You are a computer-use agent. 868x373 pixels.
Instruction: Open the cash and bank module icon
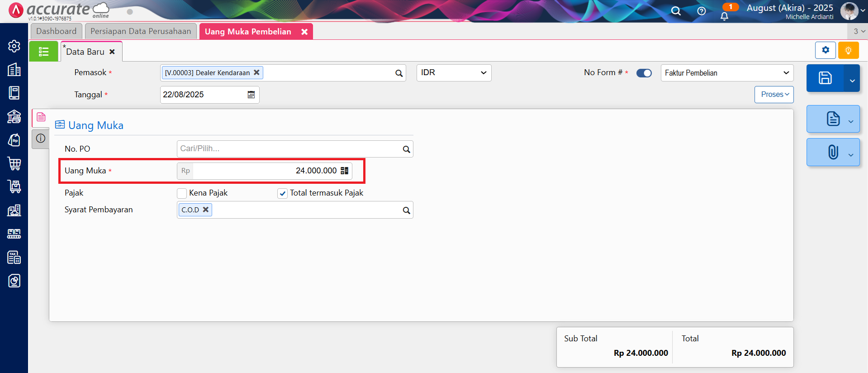tap(14, 116)
